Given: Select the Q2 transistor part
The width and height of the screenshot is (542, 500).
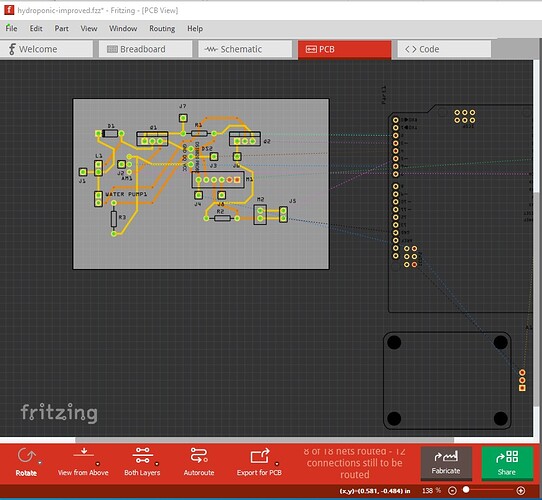Looking at the screenshot, I should [245, 139].
